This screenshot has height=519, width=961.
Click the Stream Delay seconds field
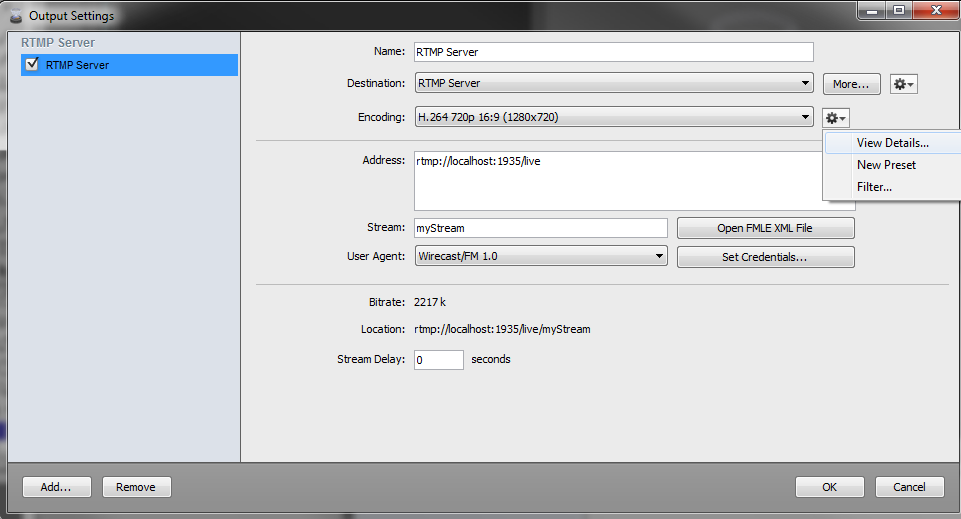point(439,360)
